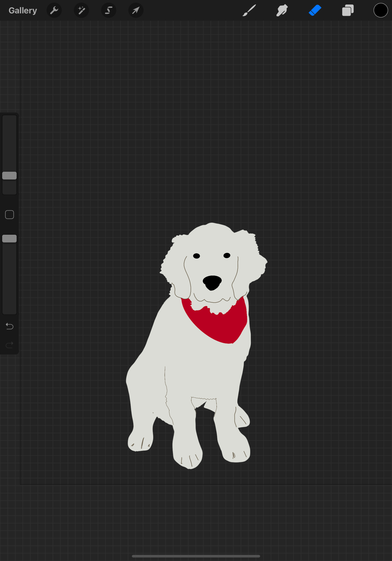Tap the home indicator bar at the bottom

coord(196,556)
